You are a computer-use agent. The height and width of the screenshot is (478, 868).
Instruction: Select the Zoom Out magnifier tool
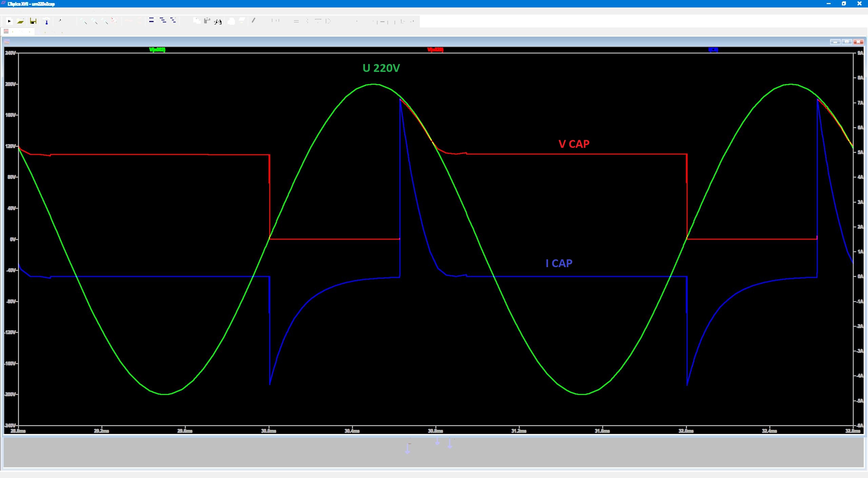click(105, 21)
